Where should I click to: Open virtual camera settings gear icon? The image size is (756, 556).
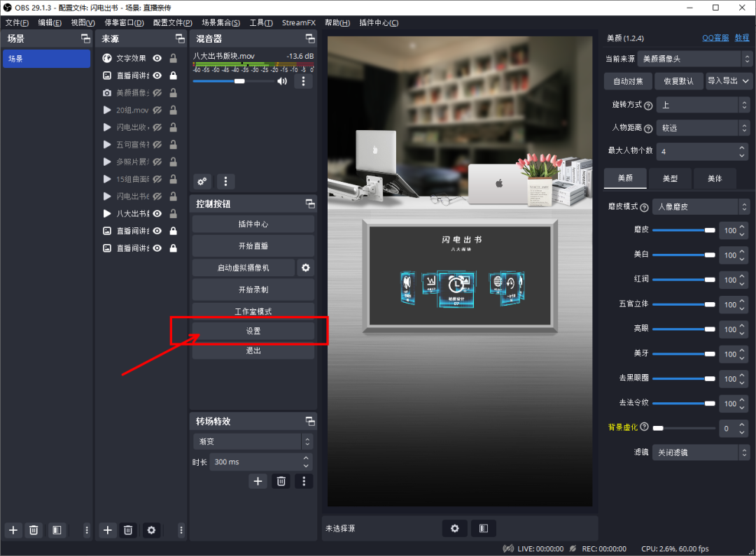305,268
